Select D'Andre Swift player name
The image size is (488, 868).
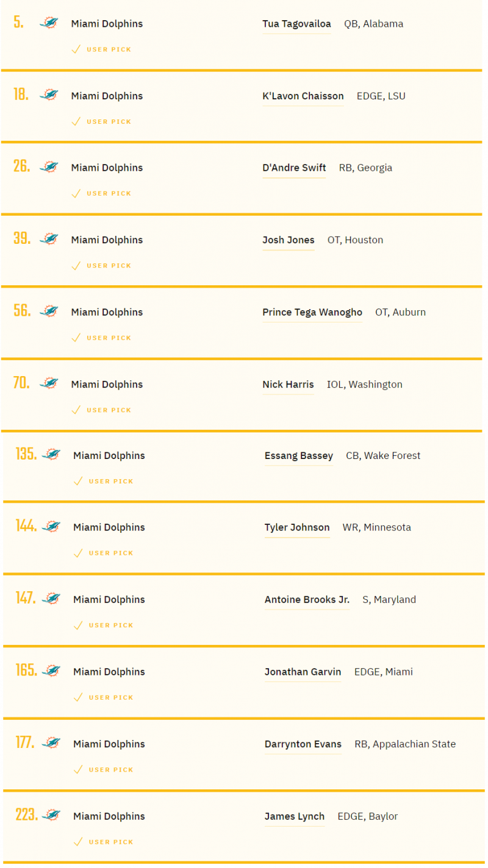294,168
